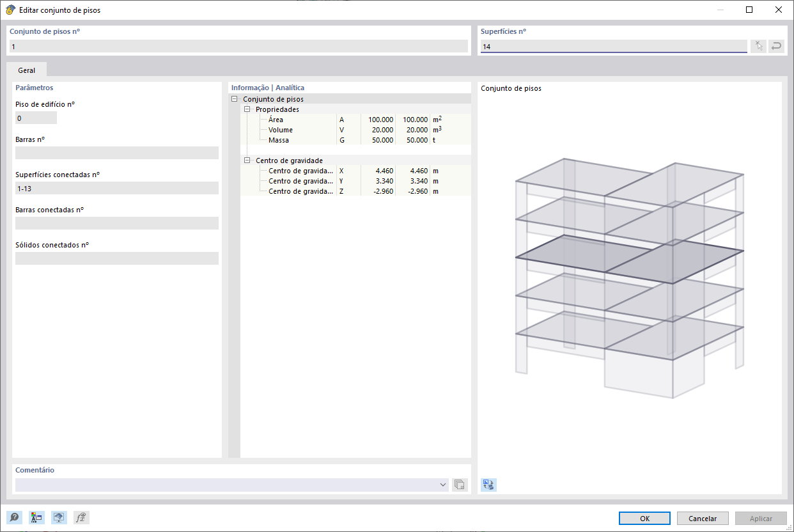Click the OK button

click(644, 519)
